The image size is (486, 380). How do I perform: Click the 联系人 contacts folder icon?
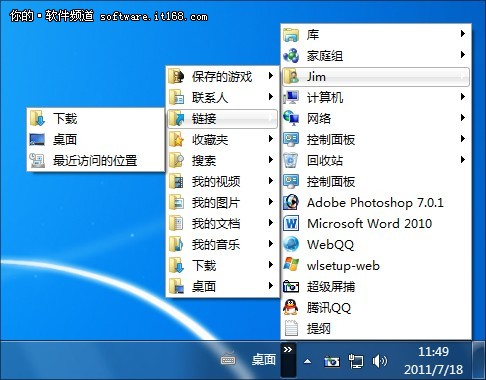point(176,98)
